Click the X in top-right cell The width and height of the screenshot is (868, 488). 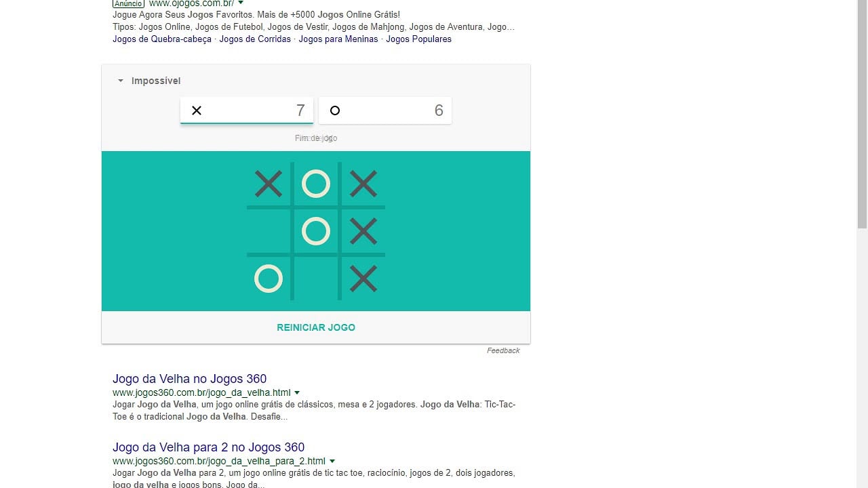363,184
